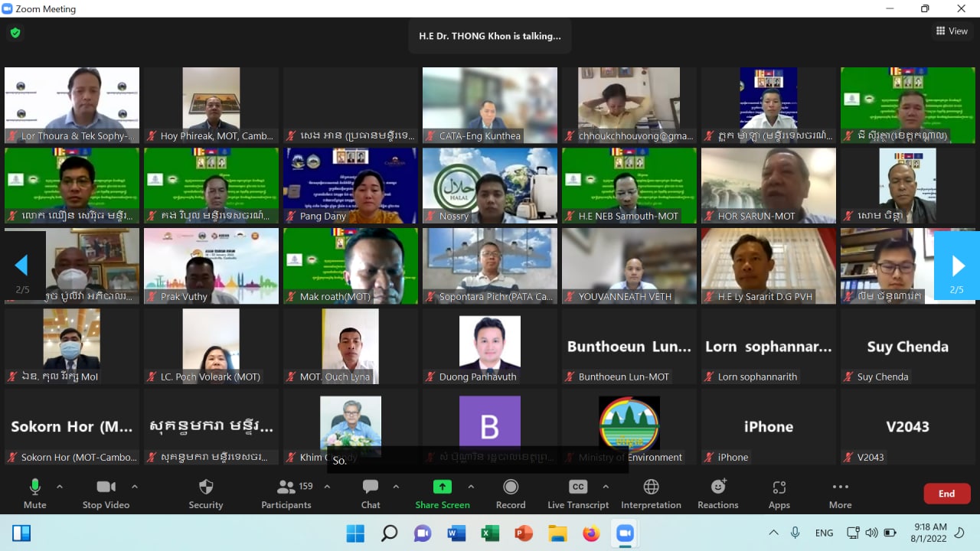980x551 pixels.
Task: Open the Apps icon
Action: (x=779, y=494)
